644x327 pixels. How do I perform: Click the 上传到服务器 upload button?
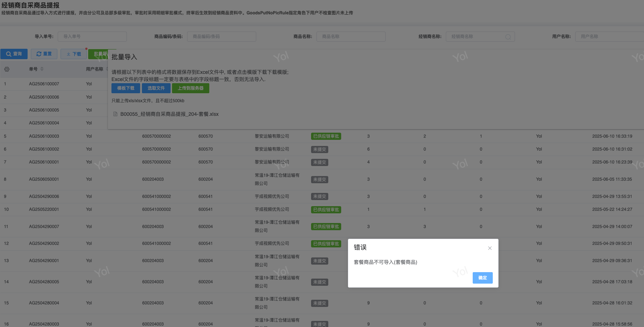point(190,88)
